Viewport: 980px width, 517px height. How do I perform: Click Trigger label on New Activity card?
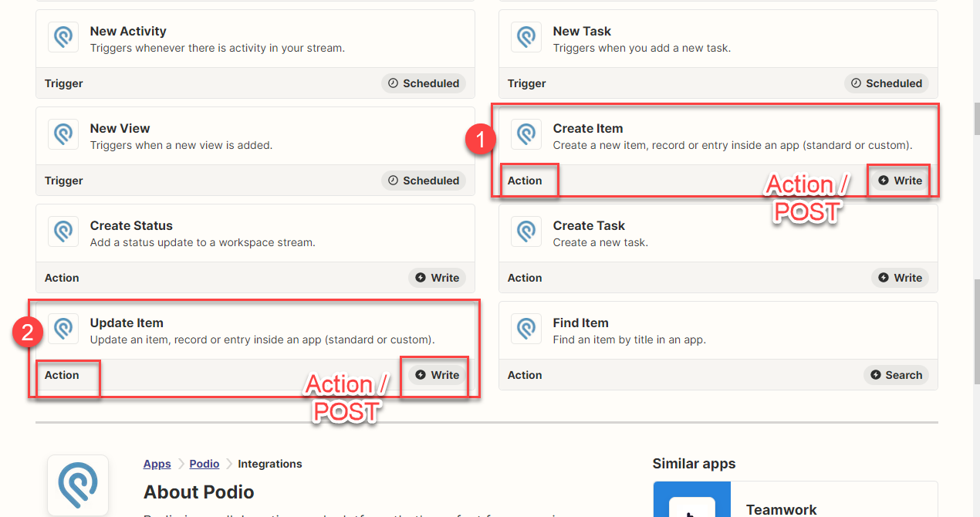[64, 83]
